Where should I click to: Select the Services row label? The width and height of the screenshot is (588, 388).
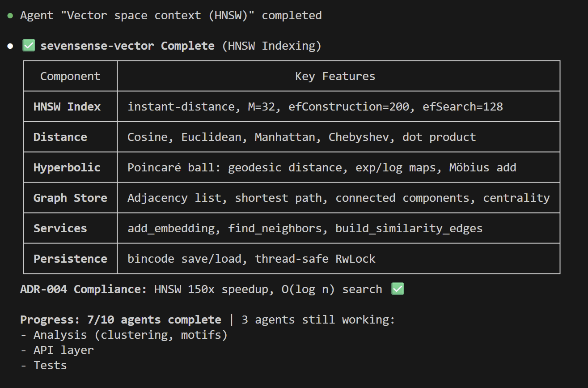point(60,228)
